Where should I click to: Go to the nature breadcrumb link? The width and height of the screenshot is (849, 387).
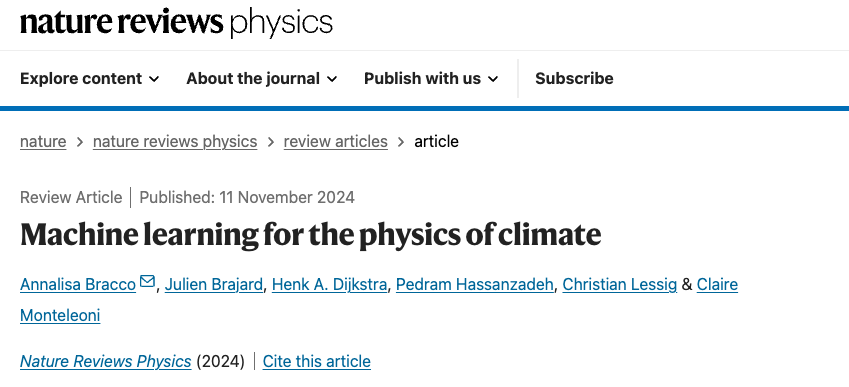pos(43,142)
